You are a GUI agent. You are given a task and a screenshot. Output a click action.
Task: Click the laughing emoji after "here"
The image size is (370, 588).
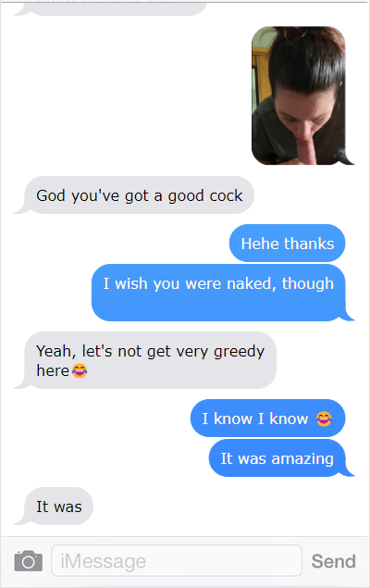point(80,371)
